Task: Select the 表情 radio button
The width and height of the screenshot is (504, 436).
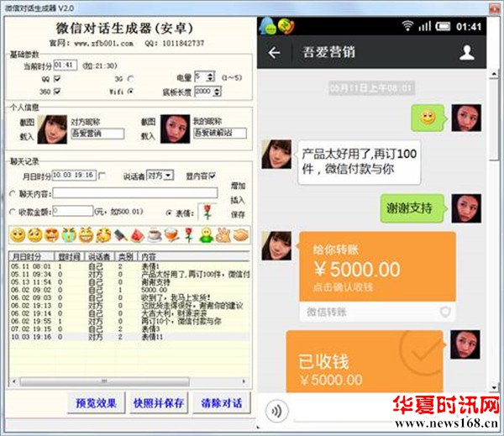Action: pos(169,213)
